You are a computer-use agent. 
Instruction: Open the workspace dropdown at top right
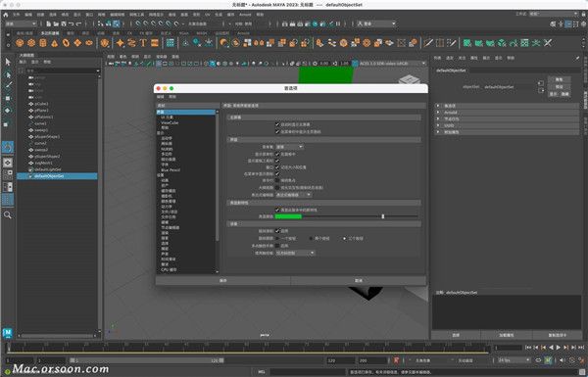pyautogui.click(x=554, y=14)
